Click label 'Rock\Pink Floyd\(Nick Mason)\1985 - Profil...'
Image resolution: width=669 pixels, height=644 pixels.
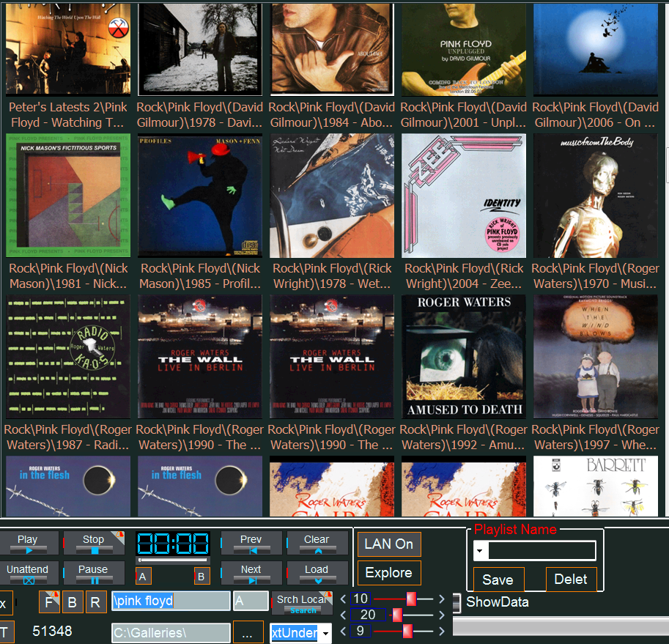pyautogui.click(x=200, y=276)
